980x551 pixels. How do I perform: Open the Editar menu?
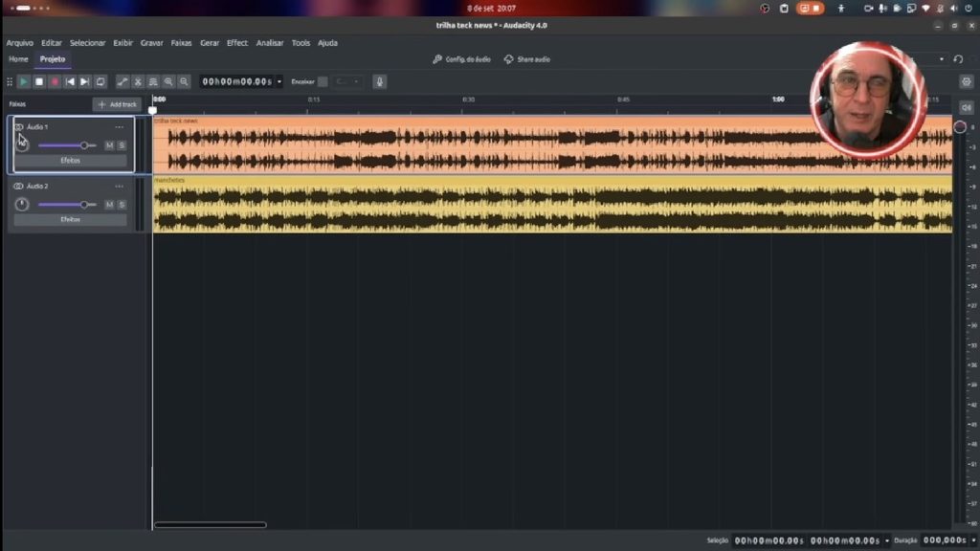coord(52,43)
